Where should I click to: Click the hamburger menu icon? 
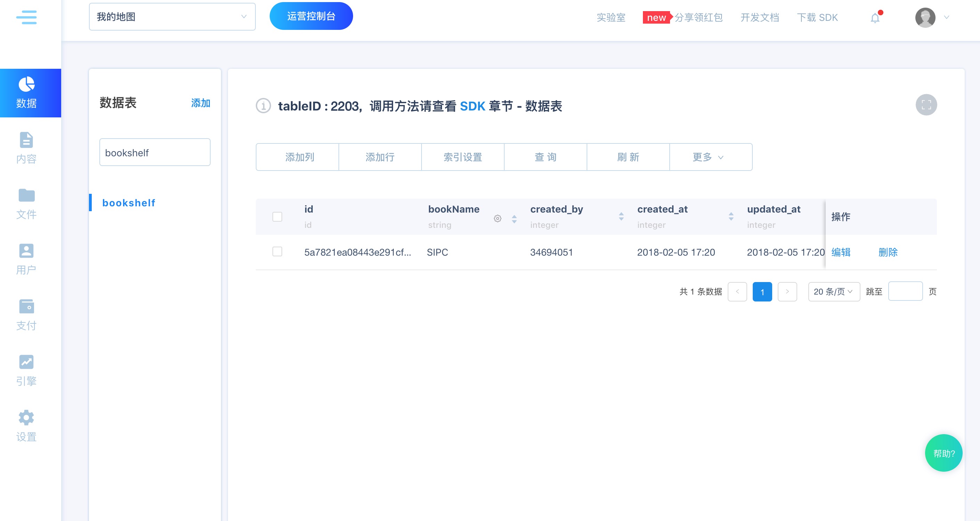pos(26,17)
